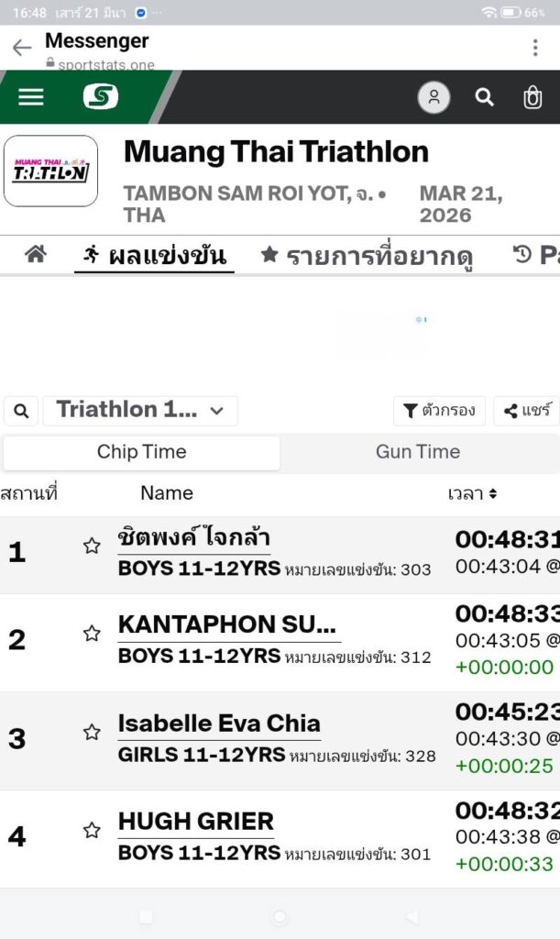
Task: Expand the Triathlon 1... race dropdown
Action: click(x=140, y=411)
